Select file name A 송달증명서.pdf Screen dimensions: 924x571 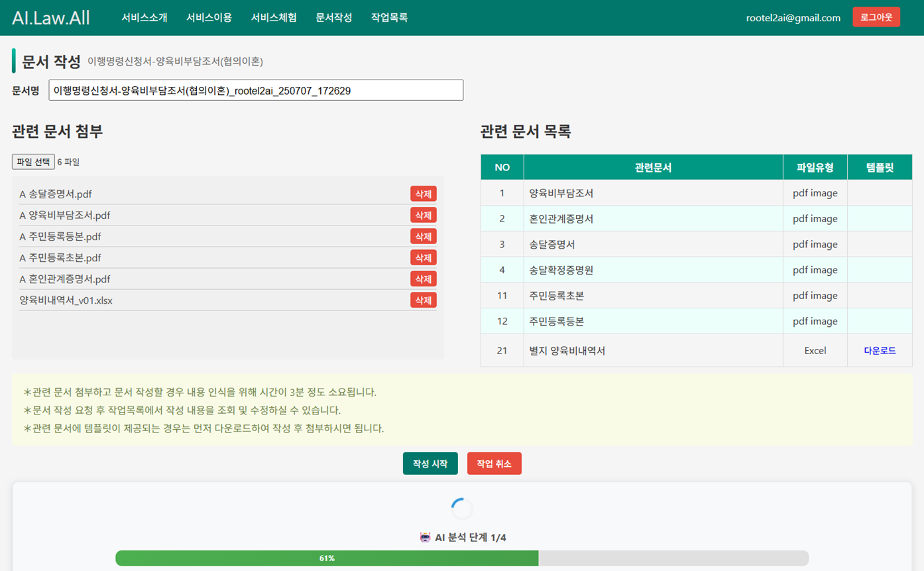tap(56, 194)
